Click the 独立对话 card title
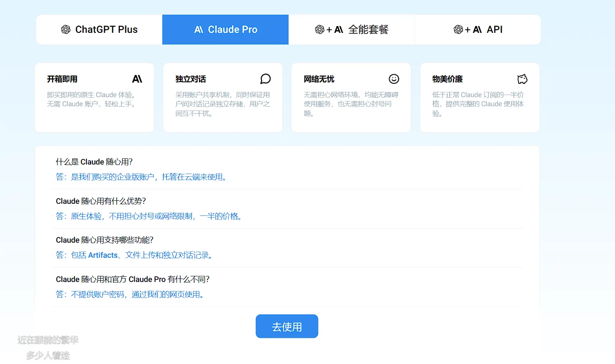Viewport: 615px width, 364px height. tap(190, 79)
